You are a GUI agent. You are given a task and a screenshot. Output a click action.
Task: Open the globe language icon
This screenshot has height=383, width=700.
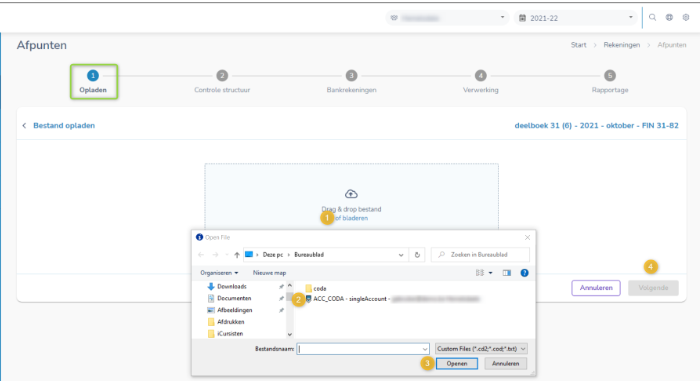pos(669,17)
